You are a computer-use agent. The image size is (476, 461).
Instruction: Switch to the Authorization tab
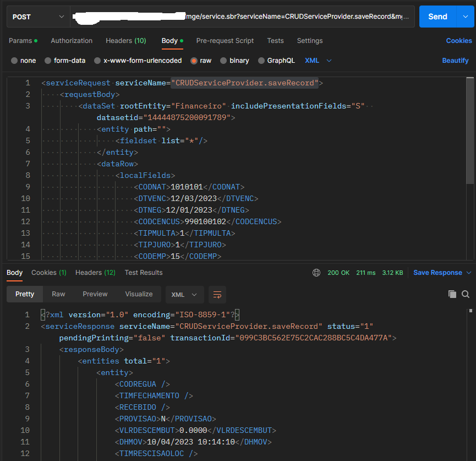72,41
